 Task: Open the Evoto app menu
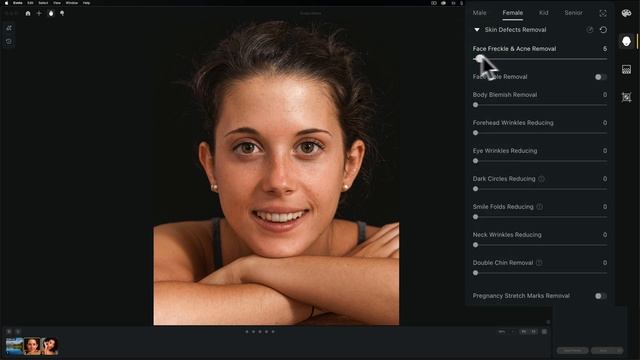tap(18, 3)
